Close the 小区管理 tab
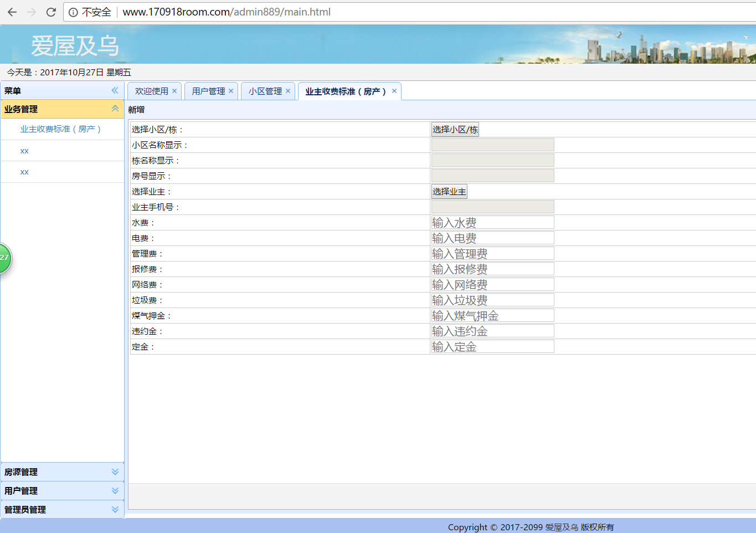This screenshot has width=756, height=533. pyautogui.click(x=288, y=91)
